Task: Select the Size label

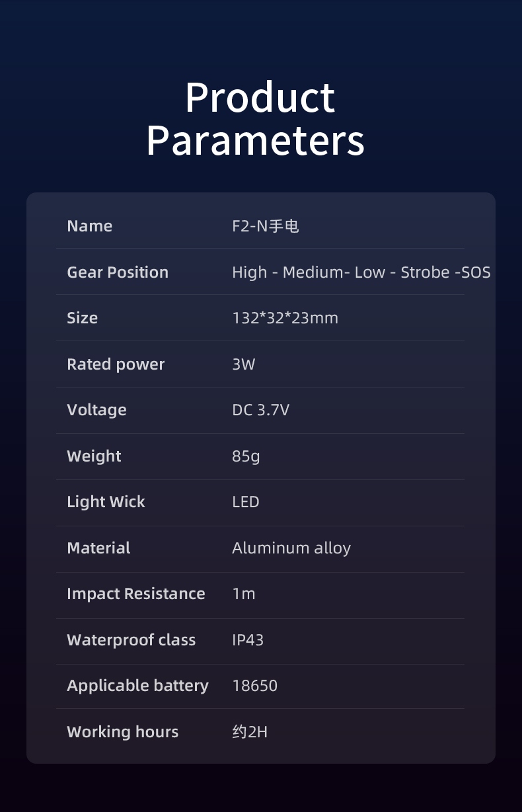Action: tap(83, 318)
